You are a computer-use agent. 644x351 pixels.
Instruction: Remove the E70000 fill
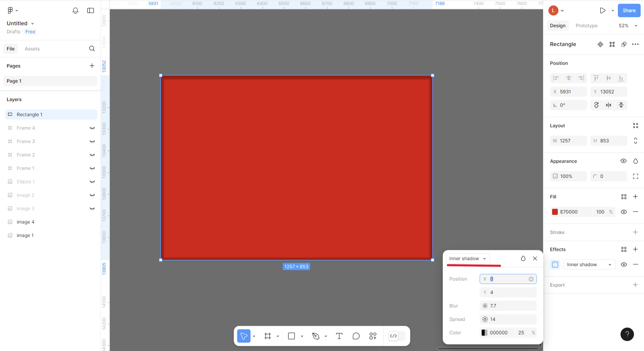pyautogui.click(x=635, y=212)
